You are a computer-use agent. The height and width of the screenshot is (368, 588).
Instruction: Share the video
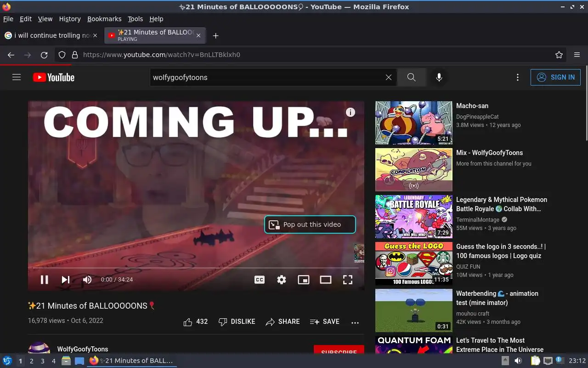(x=283, y=322)
